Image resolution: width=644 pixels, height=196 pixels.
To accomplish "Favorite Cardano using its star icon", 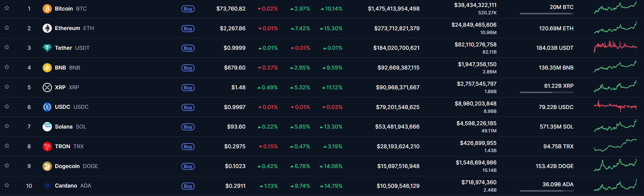I will point(7,185).
